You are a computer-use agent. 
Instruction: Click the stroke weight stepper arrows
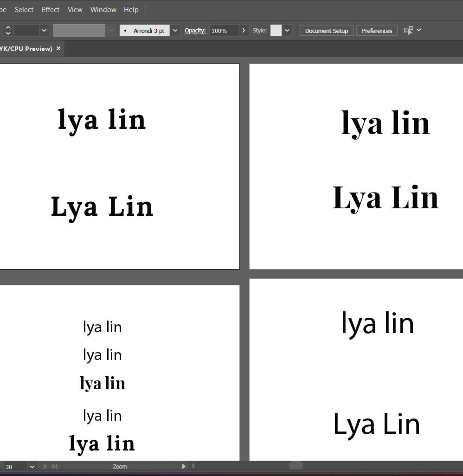[8, 31]
